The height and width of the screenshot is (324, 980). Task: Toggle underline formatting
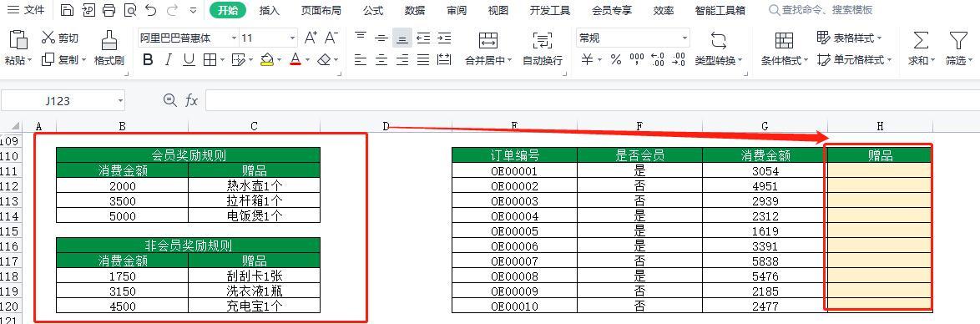point(189,60)
